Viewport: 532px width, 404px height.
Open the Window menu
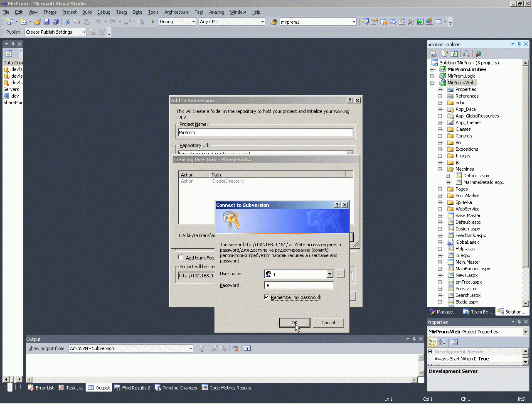coord(238,12)
